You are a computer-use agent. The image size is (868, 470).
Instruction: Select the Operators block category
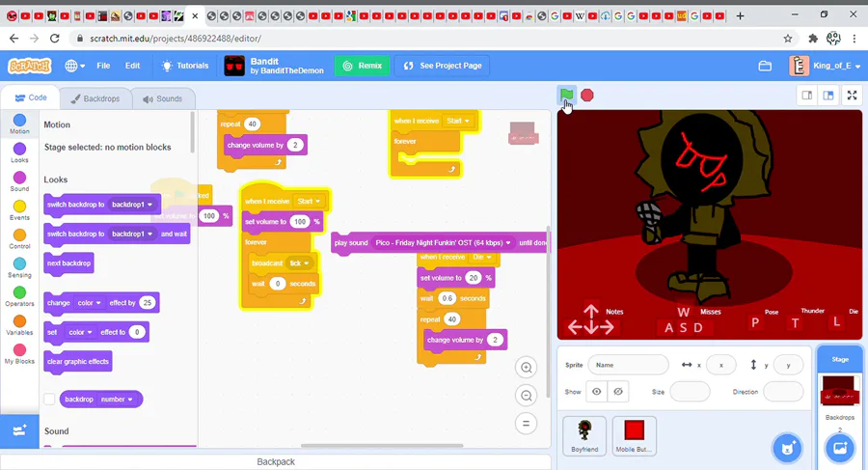coord(19,296)
